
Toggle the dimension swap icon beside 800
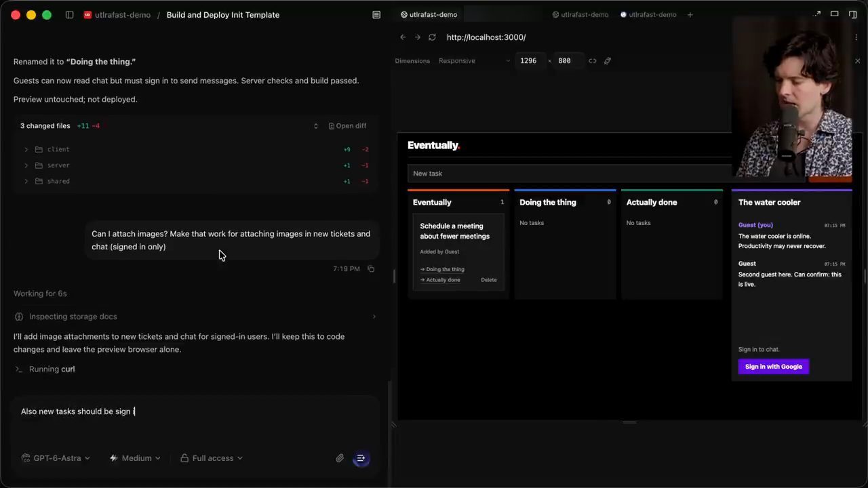coord(593,61)
